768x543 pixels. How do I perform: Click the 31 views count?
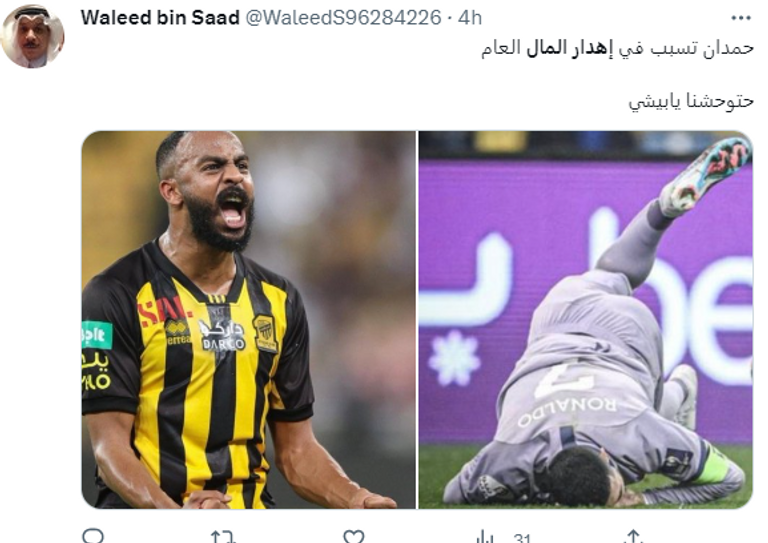coord(522,538)
